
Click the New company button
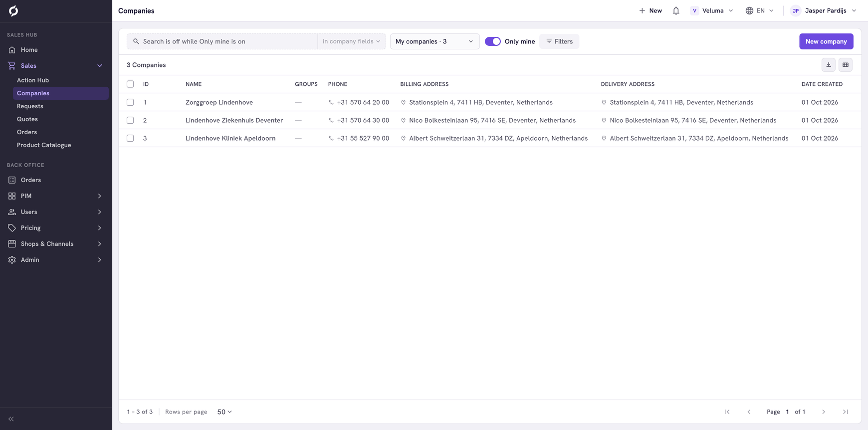point(826,41)
